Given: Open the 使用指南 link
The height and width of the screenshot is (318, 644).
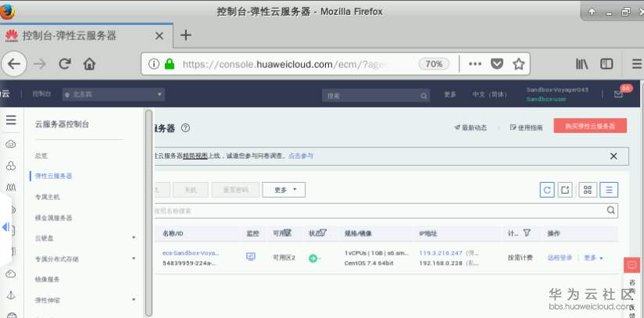Looking at the screenshot, I should pyautogui.click(x=526, y=128).
